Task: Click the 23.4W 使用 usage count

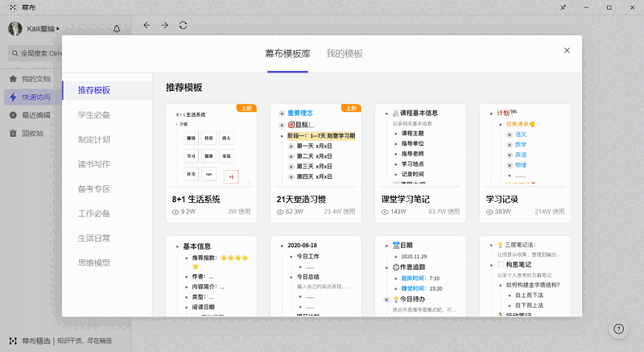Action: coord(339,212)
